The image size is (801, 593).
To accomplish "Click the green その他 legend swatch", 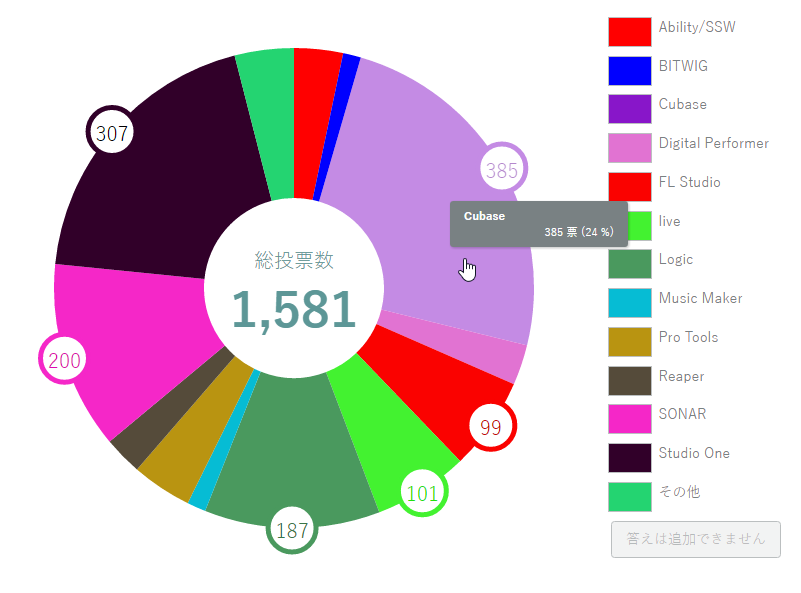I will (629, 496).
